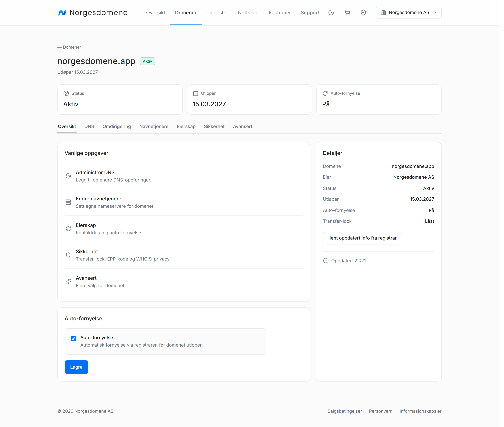The image size is (504, 427).
Task: Uncheck the Auto-fornyelse checkbox
Action: coord(73,338)
